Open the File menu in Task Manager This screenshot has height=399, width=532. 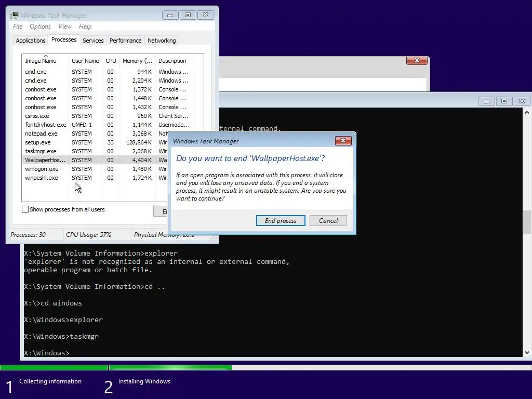(x=18, y=26)
